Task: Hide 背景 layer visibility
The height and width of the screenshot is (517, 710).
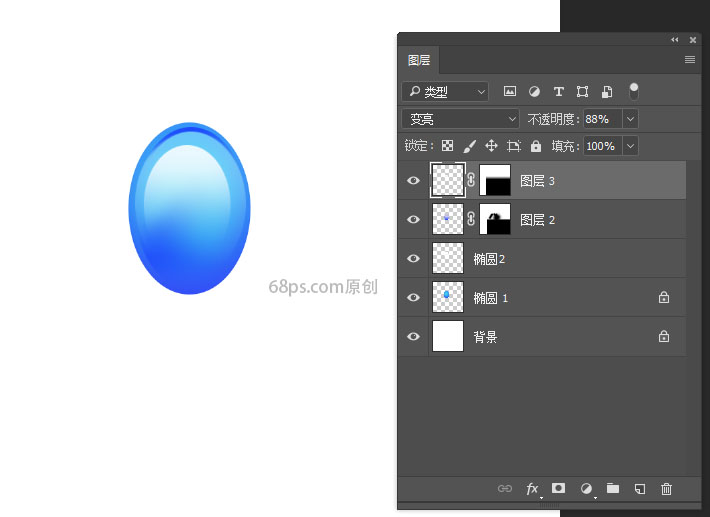Action: (413, 336)
